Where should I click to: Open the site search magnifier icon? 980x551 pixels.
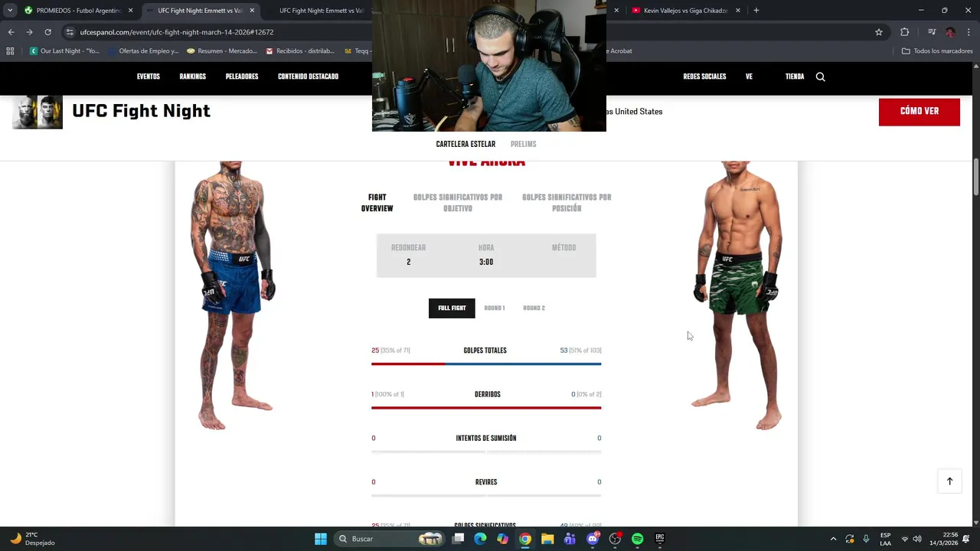(x=820, y=77)
